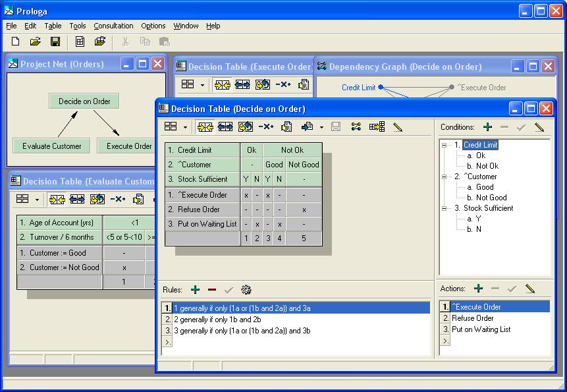Click the green plus to add a condition
The image size is (567, 392).
coord(487,127)
